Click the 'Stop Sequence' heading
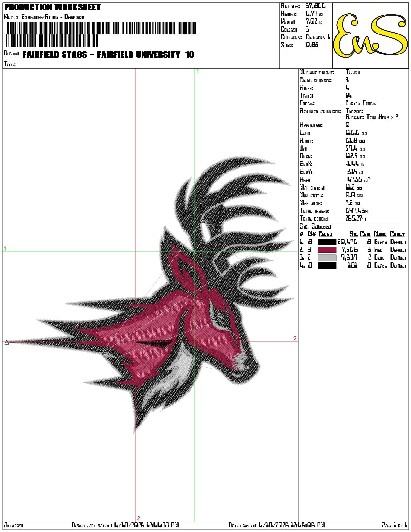 tap(315, 227)
